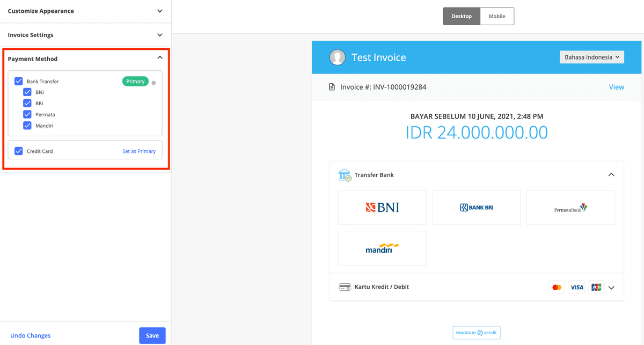Image resolution: width=644 pixels, height=345 pixels.
Task: Click the Save button
Action: (x=152, y=335)
